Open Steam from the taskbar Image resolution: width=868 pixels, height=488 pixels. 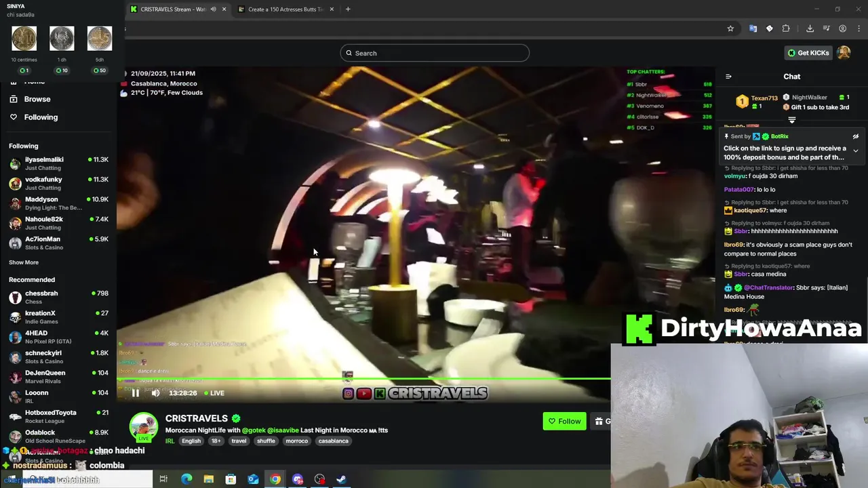pyautogui.click(x=342, y=479)
